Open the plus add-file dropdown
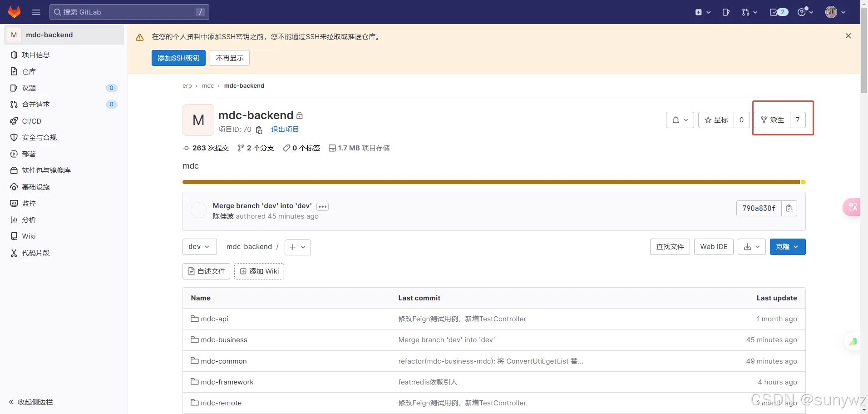The width and height of the screenshot is (868, 414). click(298, 247)
